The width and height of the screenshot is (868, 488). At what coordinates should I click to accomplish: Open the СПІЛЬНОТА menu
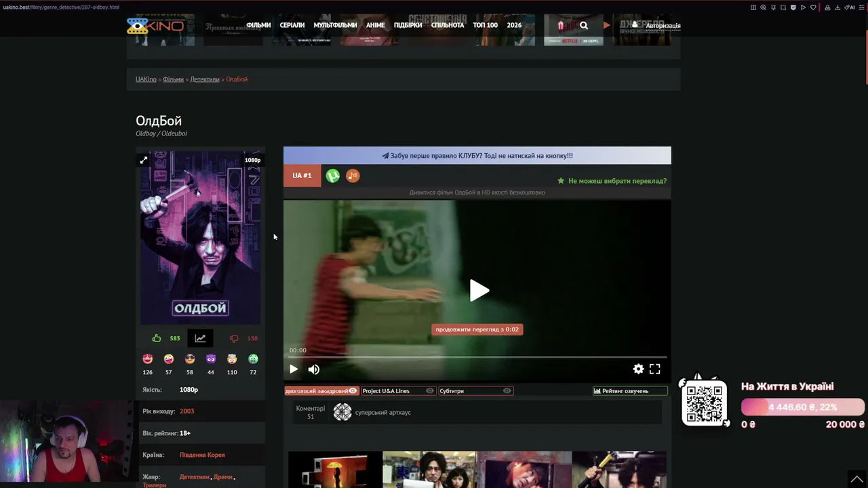click(x=448, y=26)
